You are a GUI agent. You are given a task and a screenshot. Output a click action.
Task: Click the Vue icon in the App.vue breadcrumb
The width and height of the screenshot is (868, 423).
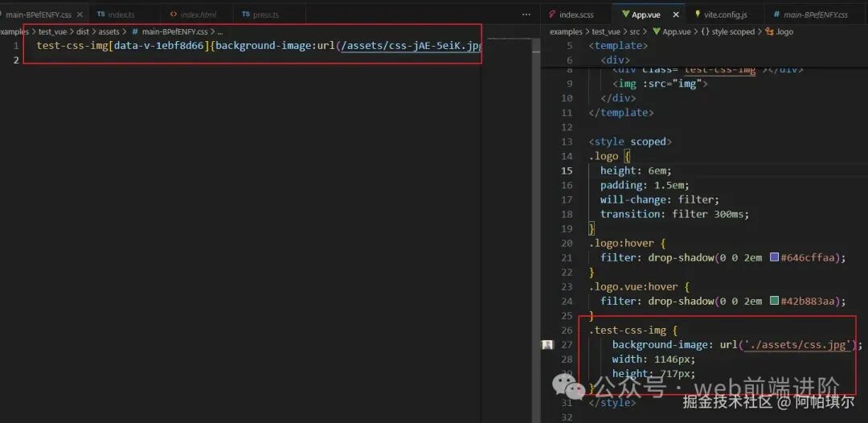click(657, 31)
